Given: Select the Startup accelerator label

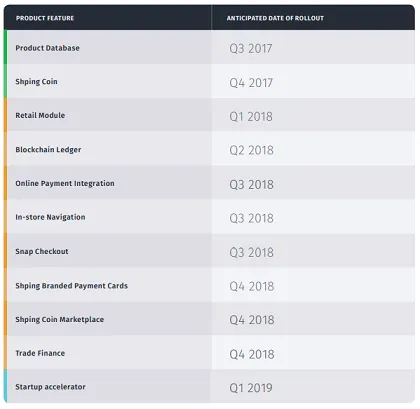Looking at the screenshot, I should pos(50,387).
